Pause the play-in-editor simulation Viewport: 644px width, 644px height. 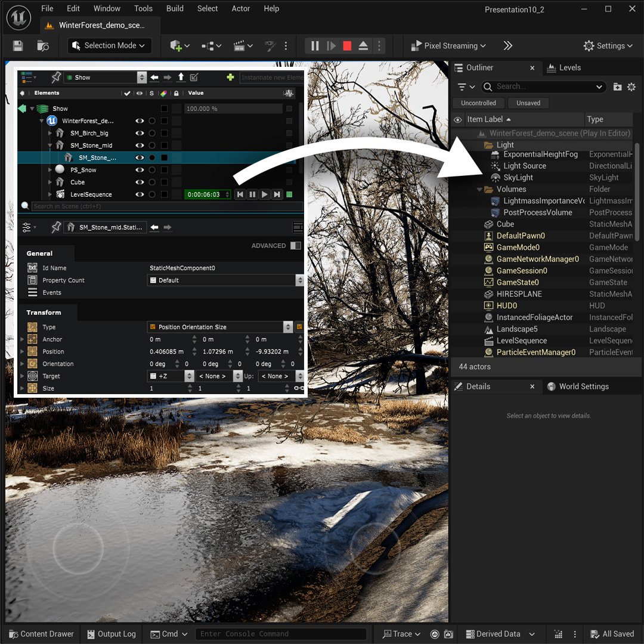pos(315,45)
